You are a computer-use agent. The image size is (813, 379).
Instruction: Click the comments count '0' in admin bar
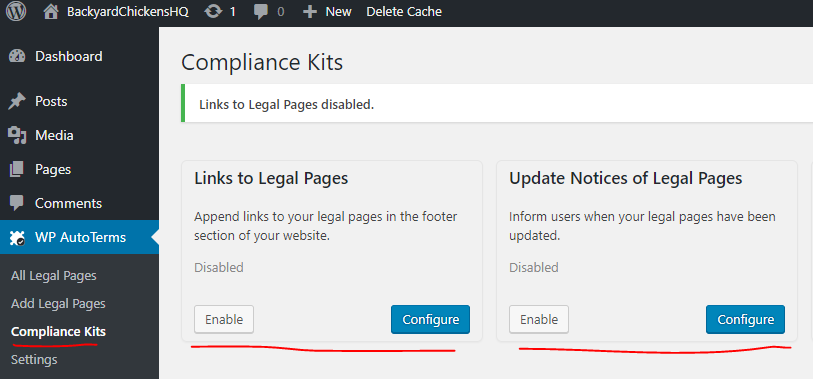[281, 11]
